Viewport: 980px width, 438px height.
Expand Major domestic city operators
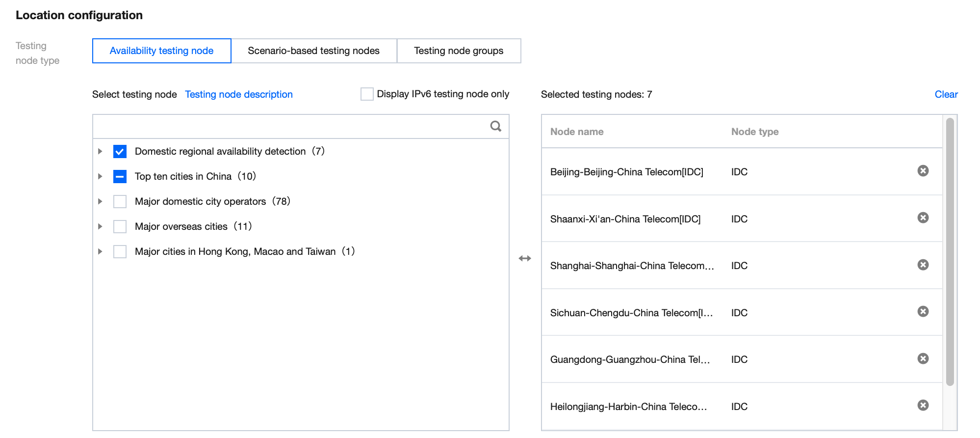[x=100, y=201]
